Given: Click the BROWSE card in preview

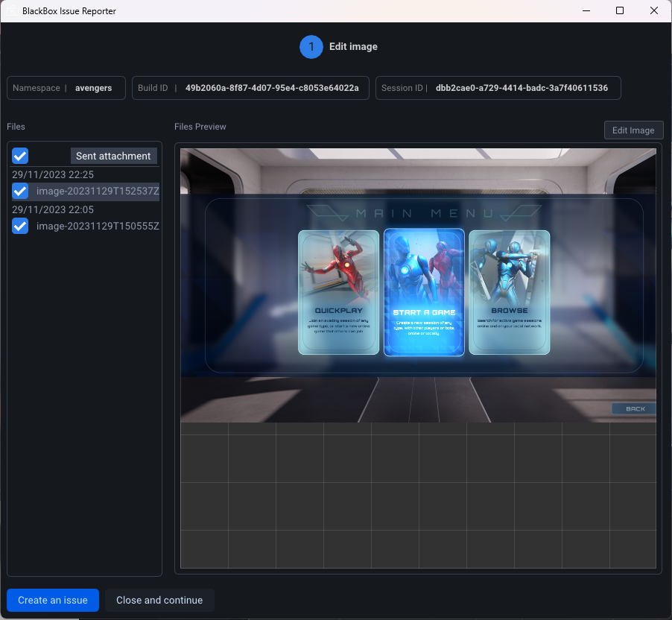Looking at the screenshot, I should (509, 292).
